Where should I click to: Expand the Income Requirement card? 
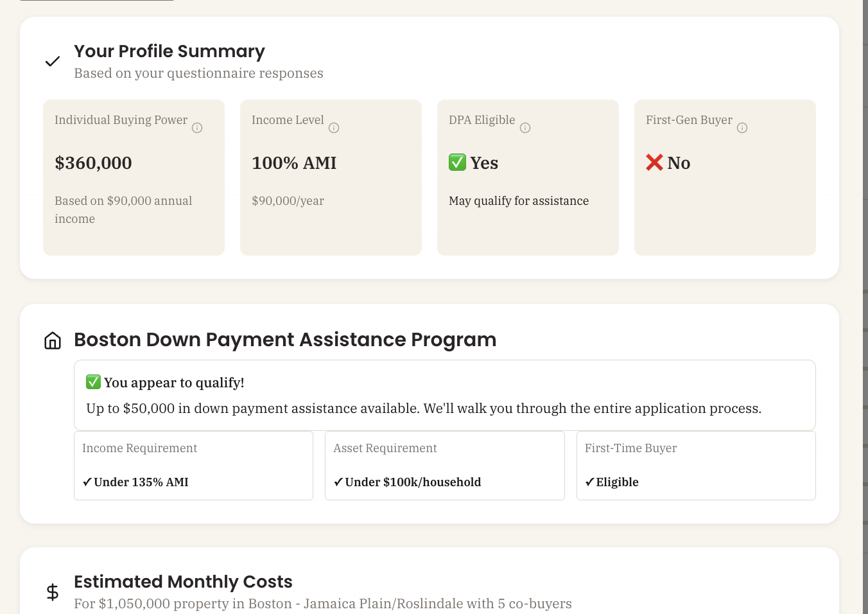point(193,465)
